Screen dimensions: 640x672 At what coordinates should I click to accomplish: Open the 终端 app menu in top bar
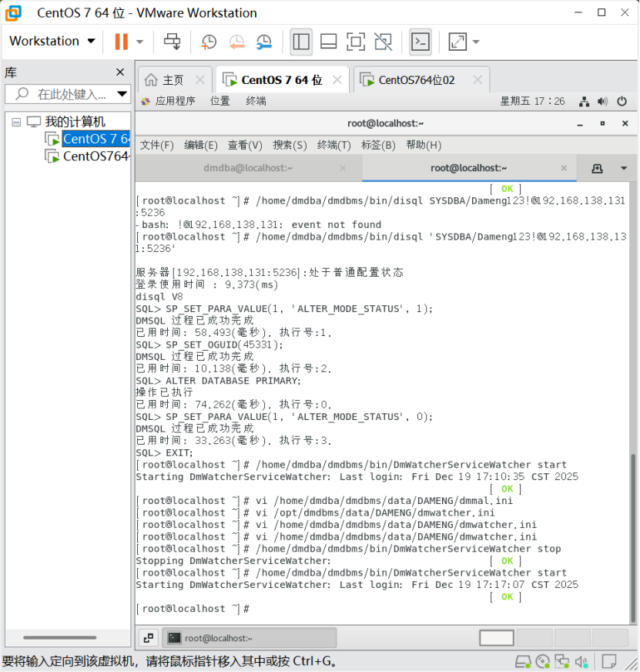[256, 101]
